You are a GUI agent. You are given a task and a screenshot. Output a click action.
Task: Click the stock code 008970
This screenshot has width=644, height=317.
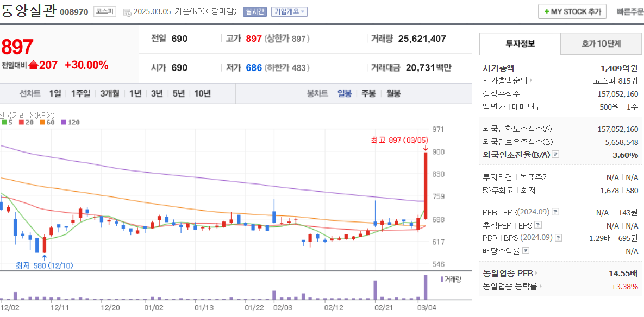[x=74, y=12]
